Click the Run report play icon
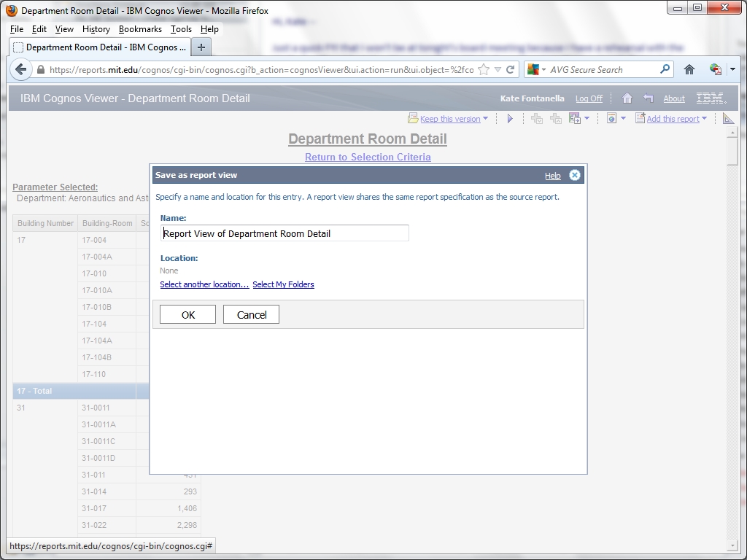 click(510, 119)
